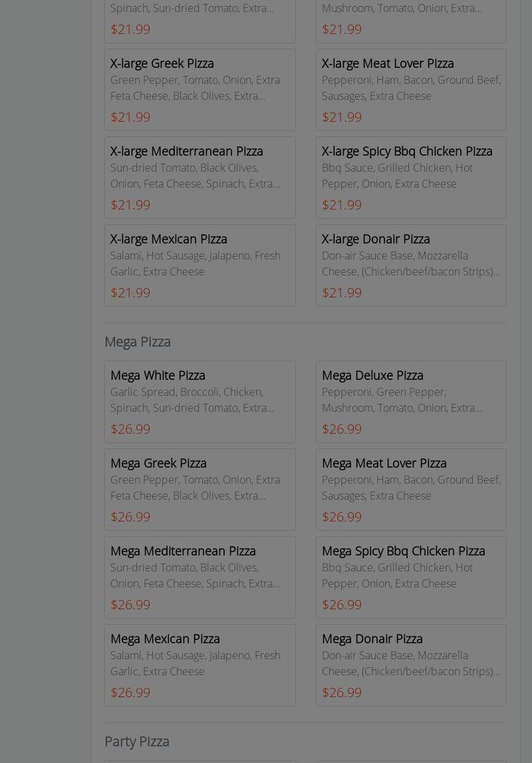Viewport: 532px width, 763px height.
Task: Click the X-large Spicy Bbq Chicken ingredients description
Action: click(397, 176)
